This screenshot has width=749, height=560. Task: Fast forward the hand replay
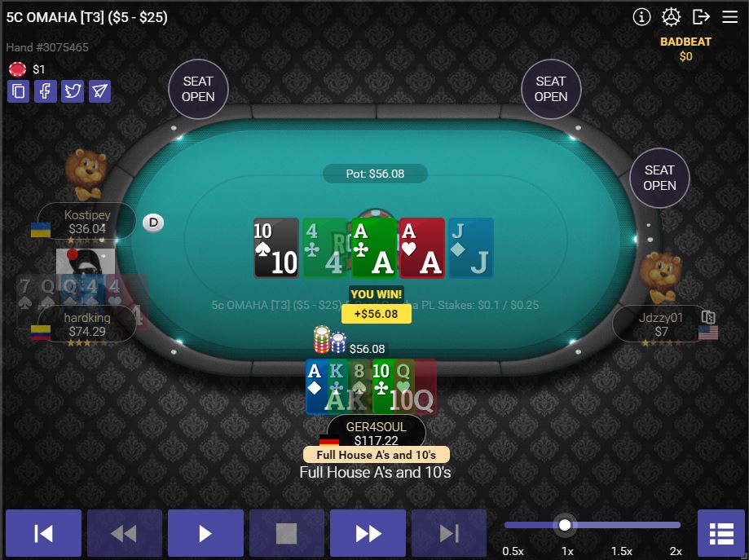[368, 533]
